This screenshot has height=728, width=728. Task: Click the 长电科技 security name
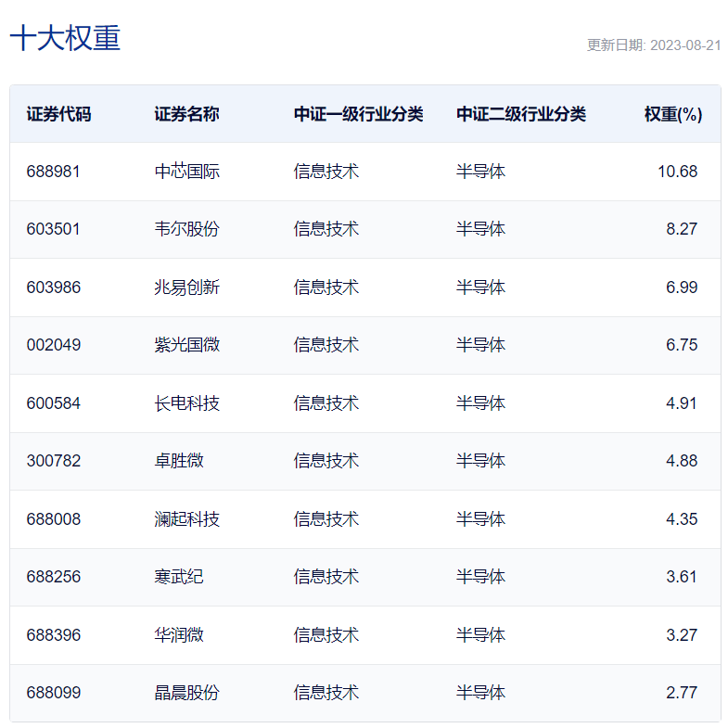pyautogui.click(x=186, y=403)
